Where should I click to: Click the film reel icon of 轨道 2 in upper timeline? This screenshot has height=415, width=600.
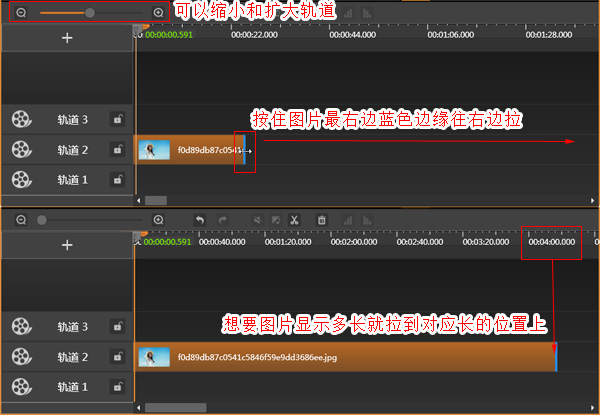[21, 150]
